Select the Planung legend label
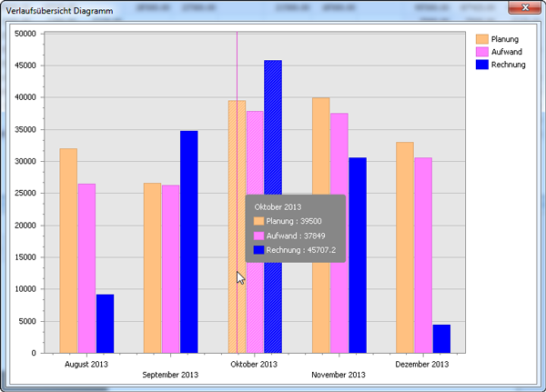The height and width of the screenshot is (392, 546). pos(504,39)
